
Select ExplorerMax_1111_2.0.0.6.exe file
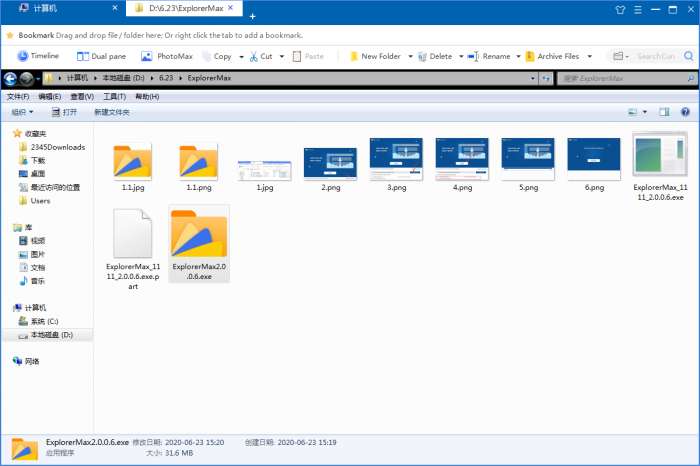(x=660, y=166)
